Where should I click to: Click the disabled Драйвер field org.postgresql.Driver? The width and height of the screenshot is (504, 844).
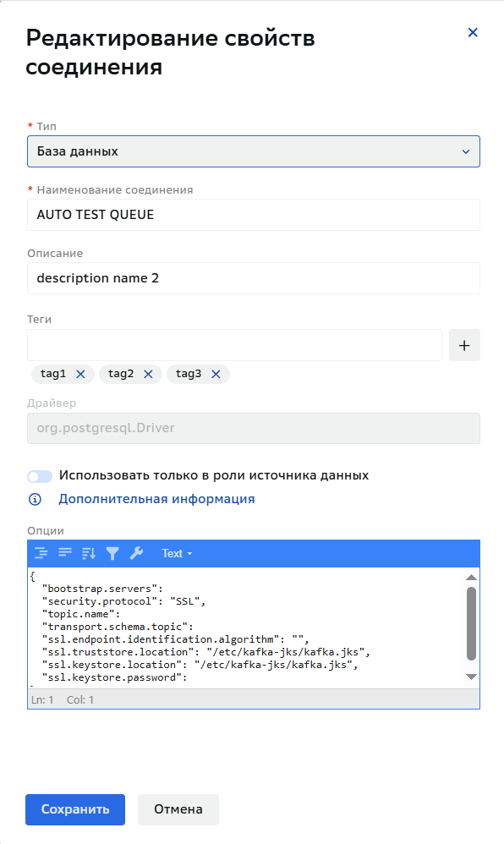[x=253, y=428]
